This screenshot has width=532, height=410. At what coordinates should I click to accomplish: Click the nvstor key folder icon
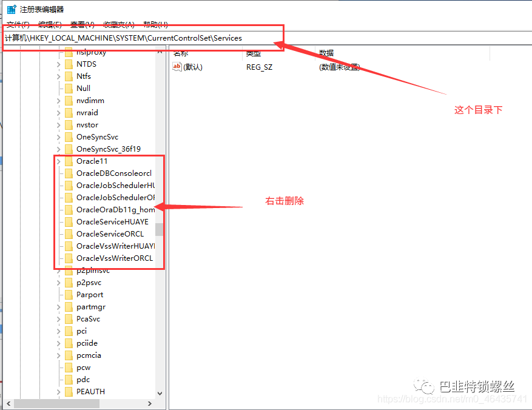click(69, 125)
